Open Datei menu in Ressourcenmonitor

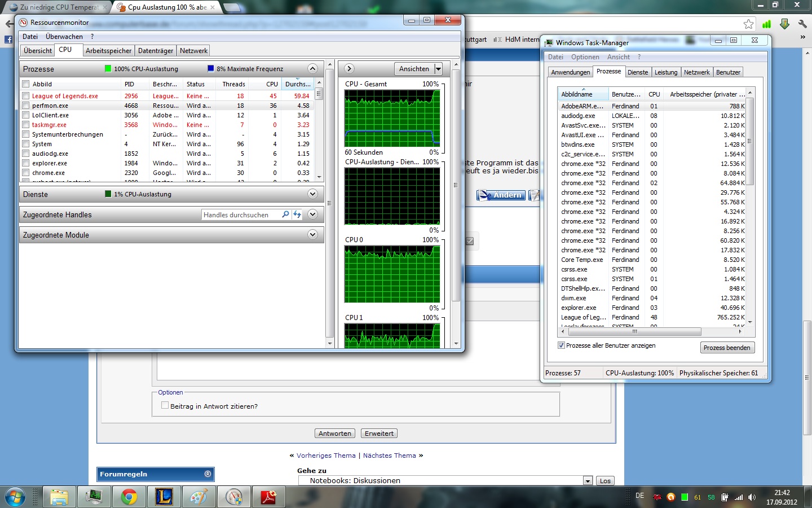coord(30,37)
